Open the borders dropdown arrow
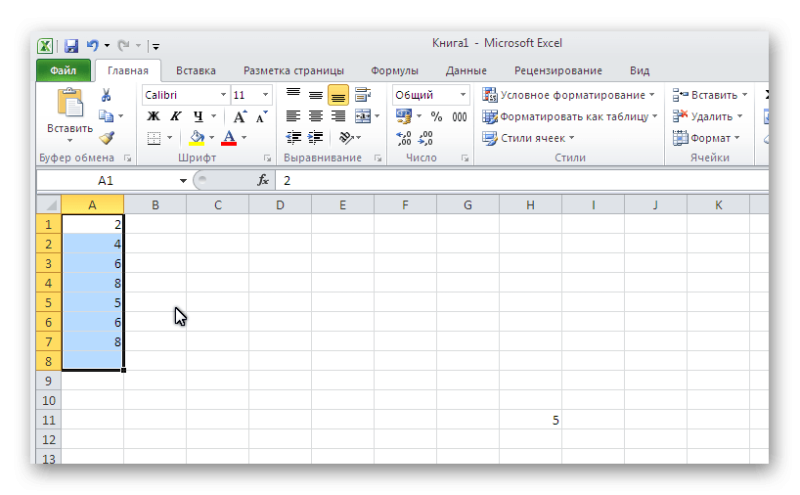 (169, 138)
